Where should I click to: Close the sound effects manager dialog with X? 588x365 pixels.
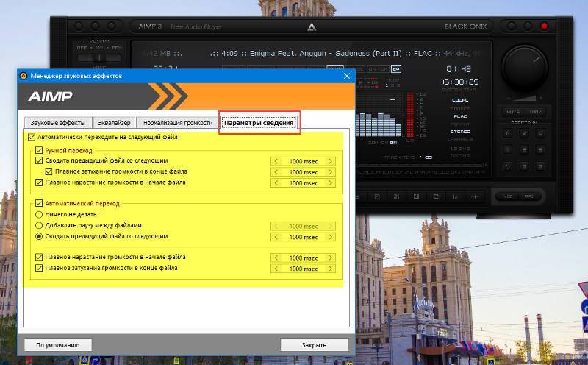347,76
